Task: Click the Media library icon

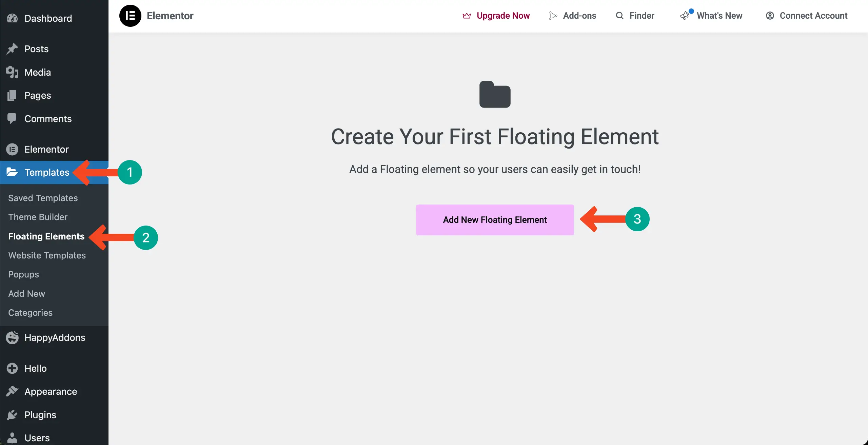Action: pos(12,72)
